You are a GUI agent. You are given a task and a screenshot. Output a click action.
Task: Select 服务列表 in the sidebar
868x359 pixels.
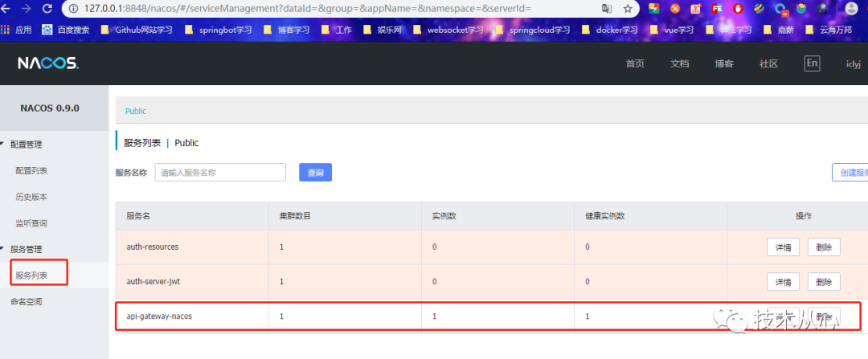[31, 275]
